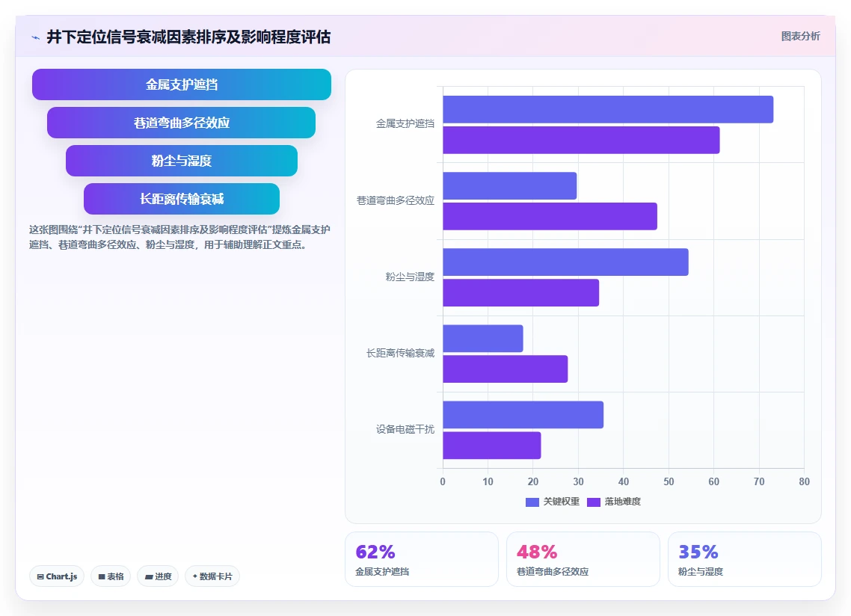
Task: Click the 关键权重 bar for 金属支护遮挡
Action: (x=608, y=110)
